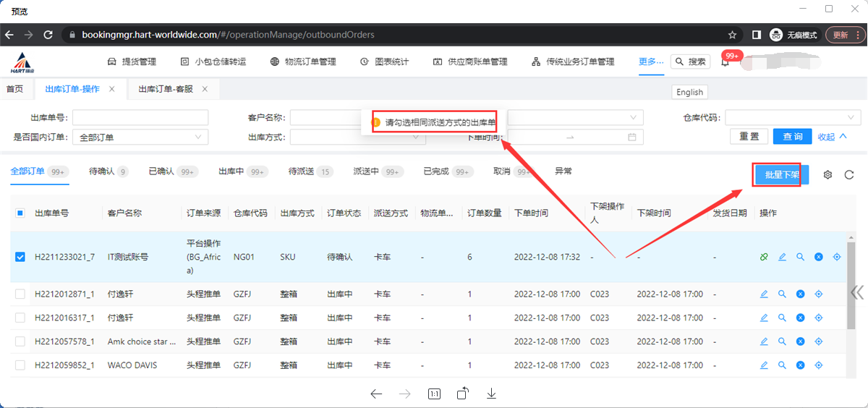Refresh the order list with reload icon
Screen dimensions: 868x408
pyautogui.click(x=850, y=175)
